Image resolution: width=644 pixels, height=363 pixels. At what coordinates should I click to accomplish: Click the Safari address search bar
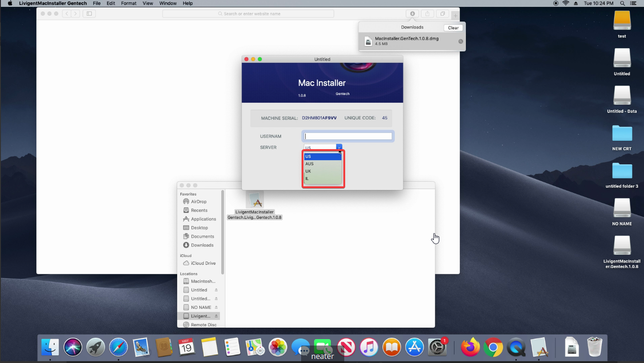248,14
